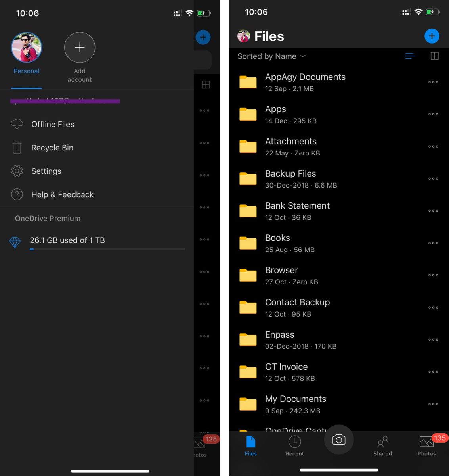Screen dimensions: 449x476
Task: Tap the Settings gear icon
Action: coord(17,171)
